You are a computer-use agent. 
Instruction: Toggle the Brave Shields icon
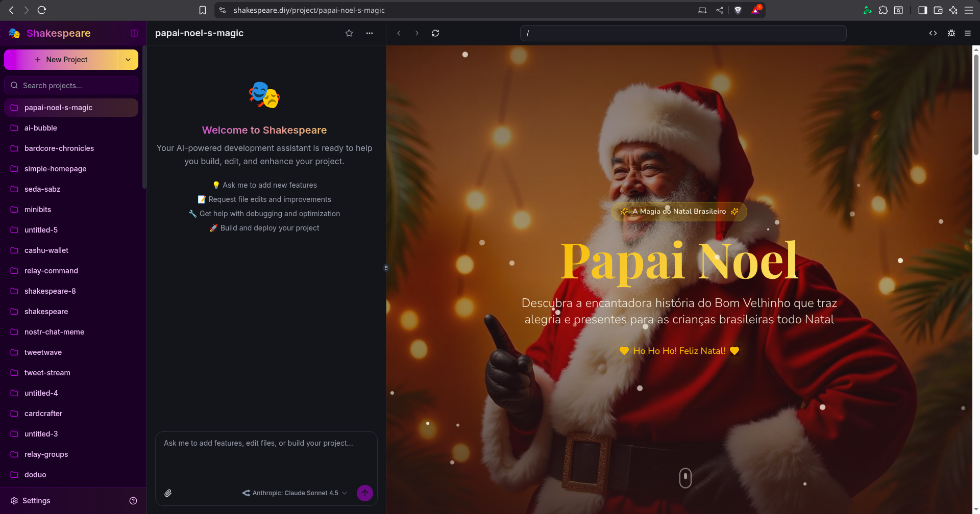point(738,10)
